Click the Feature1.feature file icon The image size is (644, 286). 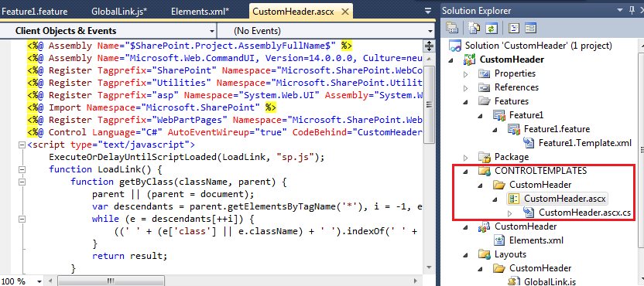click(514, 129)
